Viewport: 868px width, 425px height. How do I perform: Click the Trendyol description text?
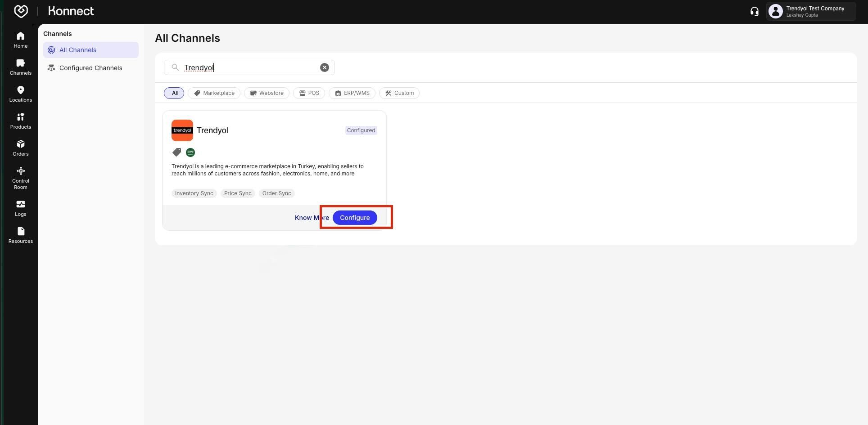pyautogui.click(x=268, y=170)
